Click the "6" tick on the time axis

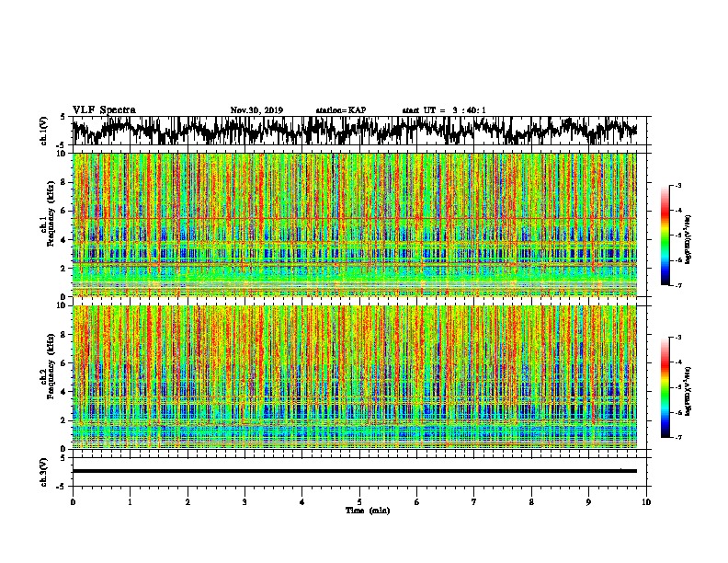click(x=416, y=502)
